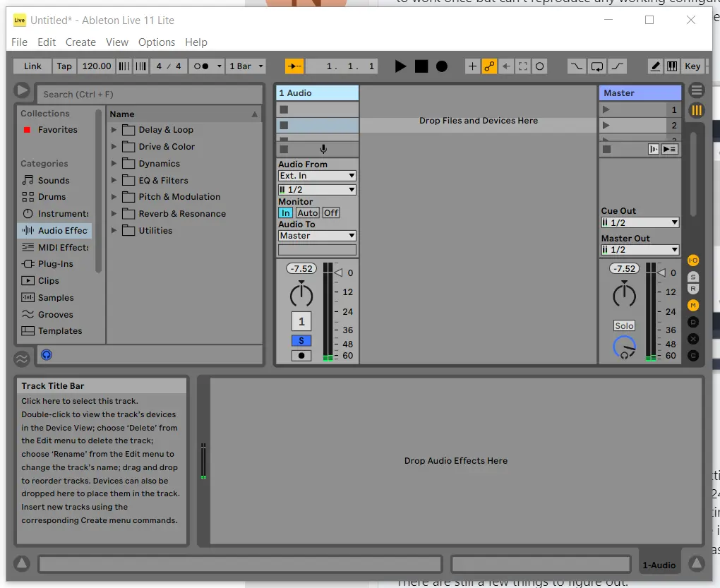Click Loop switch icon in toolbar
The image size is (720, 588).
point(597,66)
